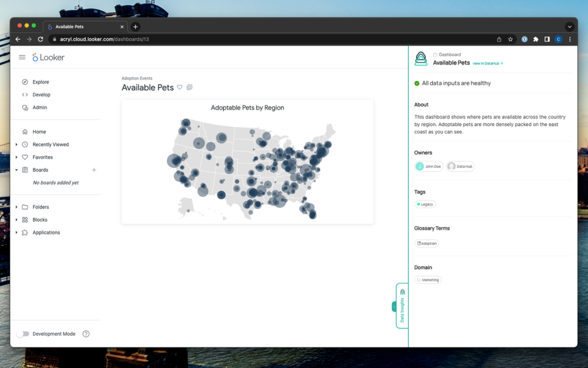The height and width of the screenshot is (368, 588).
Task: Expand the Blocks tree
Action: point(17,220)
